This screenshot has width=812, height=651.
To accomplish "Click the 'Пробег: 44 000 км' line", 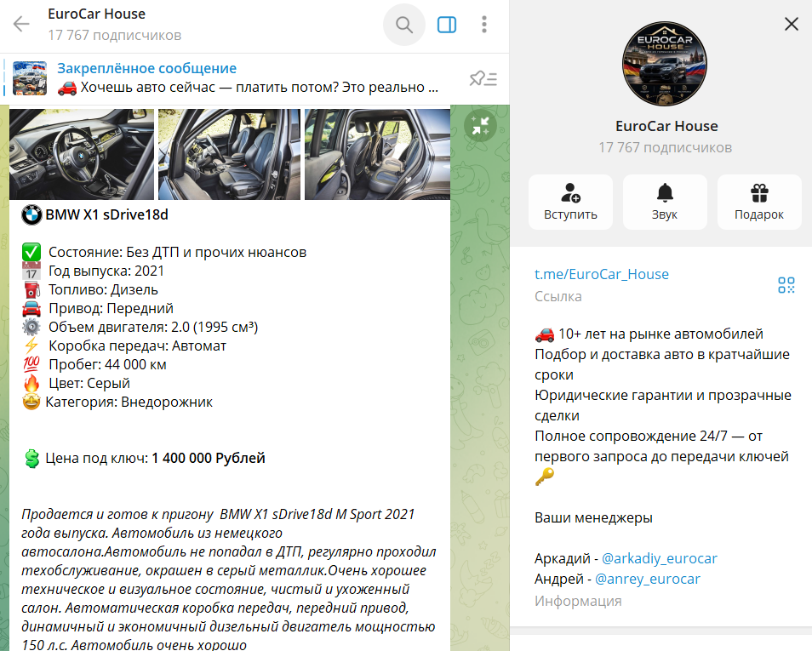I will pos(108,364).
